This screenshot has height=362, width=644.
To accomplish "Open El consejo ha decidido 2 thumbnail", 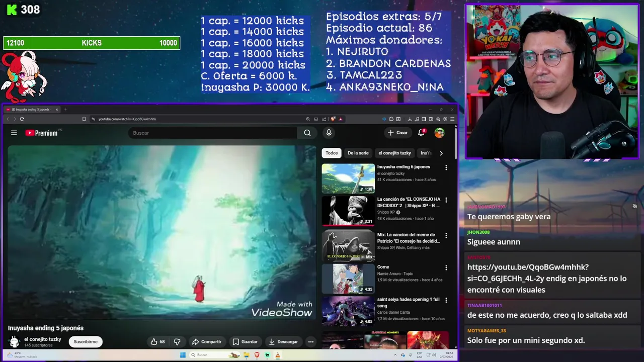I will (x=348, y=211).
